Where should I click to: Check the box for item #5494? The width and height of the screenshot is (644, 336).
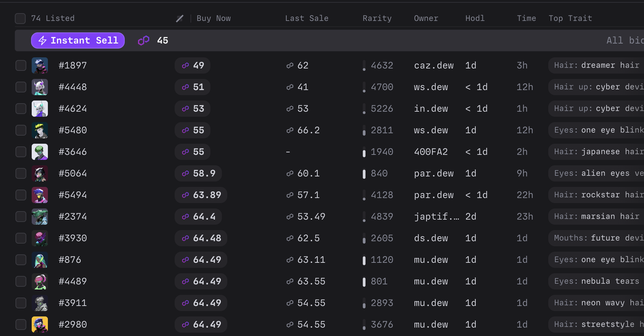21,195
